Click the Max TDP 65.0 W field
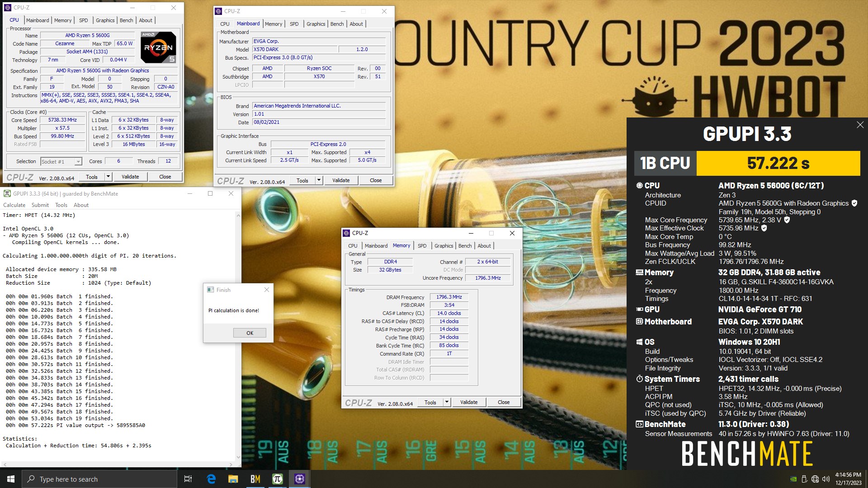This screenshot has height=488, width=868. [125, 44]
